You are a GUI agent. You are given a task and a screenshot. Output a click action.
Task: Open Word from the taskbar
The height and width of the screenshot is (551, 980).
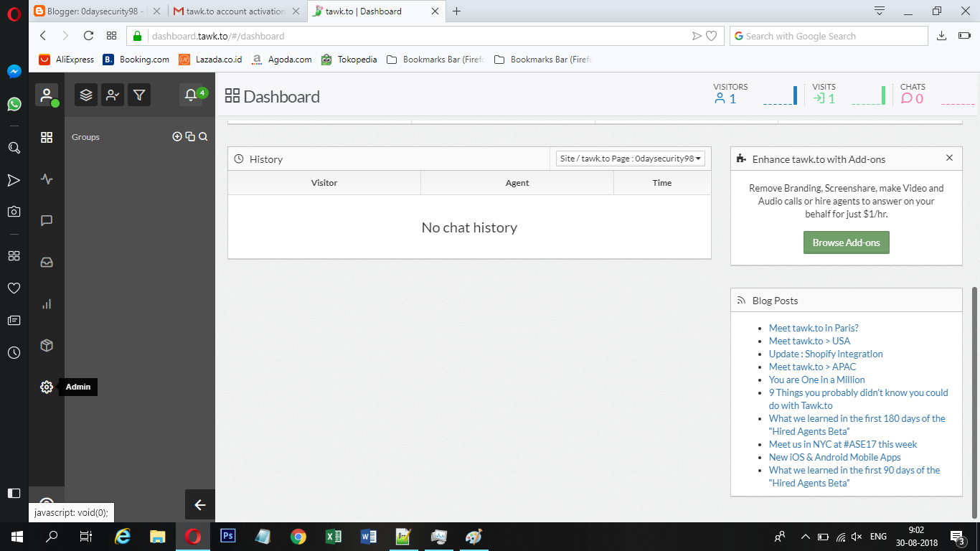[x=369, y=536]
